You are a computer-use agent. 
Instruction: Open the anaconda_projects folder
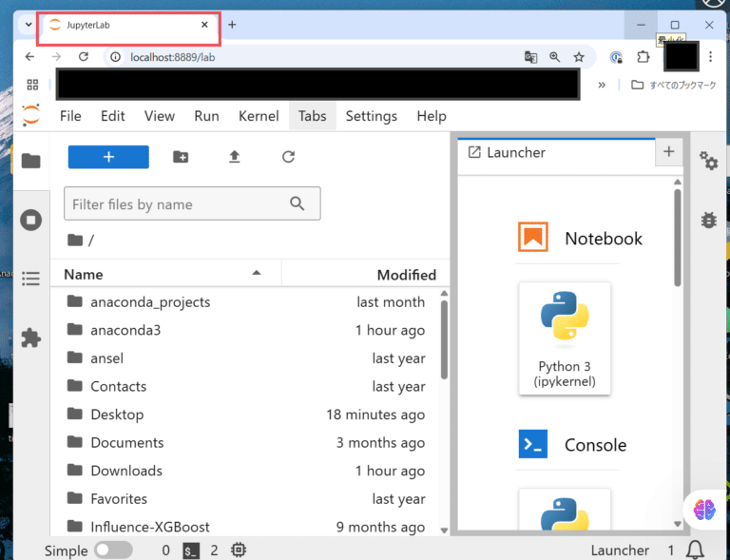tap(150, 302)
